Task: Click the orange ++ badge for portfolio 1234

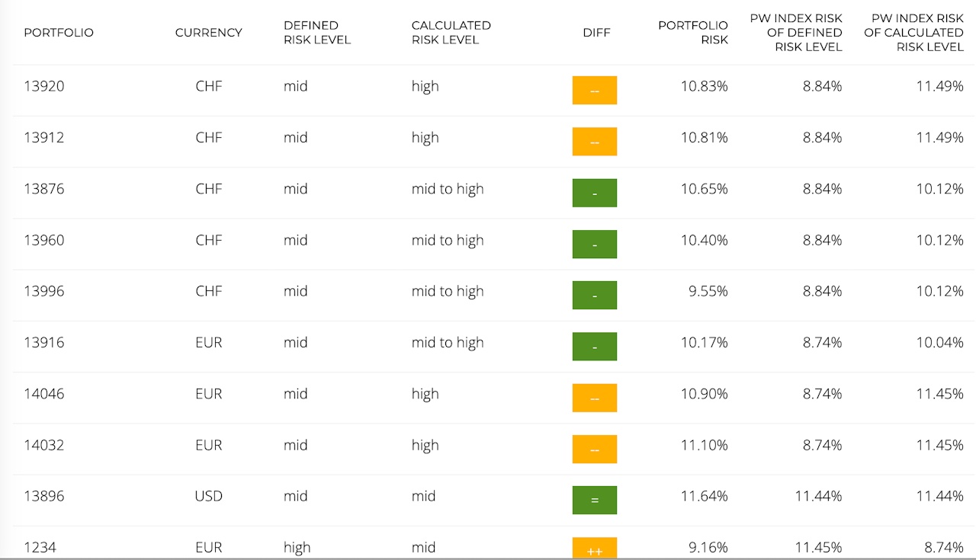Action: click(x=594, y=549)
